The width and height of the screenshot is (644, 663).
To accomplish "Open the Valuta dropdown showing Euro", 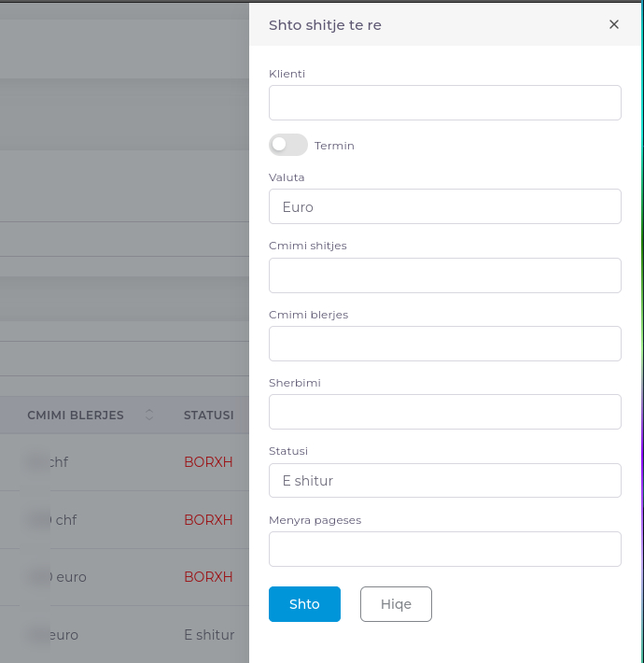I will pos(445,206).
